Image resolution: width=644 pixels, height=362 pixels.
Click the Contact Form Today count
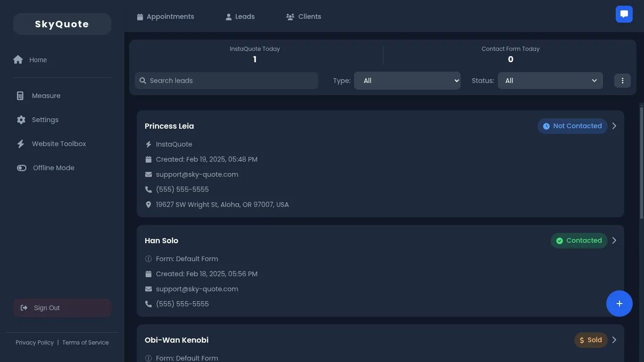pos(511,59)
